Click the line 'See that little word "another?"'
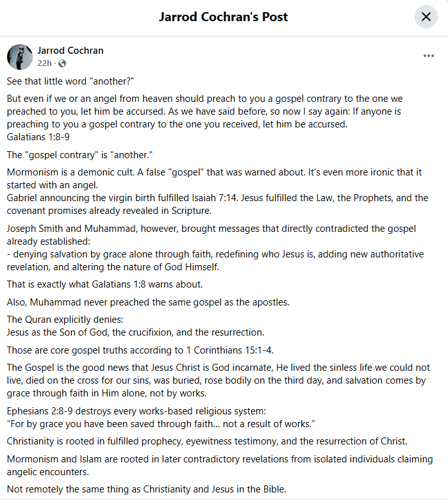Image resolution: width=448 pixels, height=504 pixels. pos(70,81)
